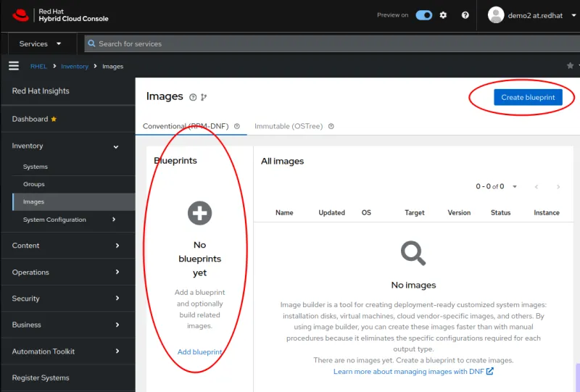Select the Conventional (RPM-DNF) tab
This screenshot has height=392, width=580.
click(x=186, y=126)
